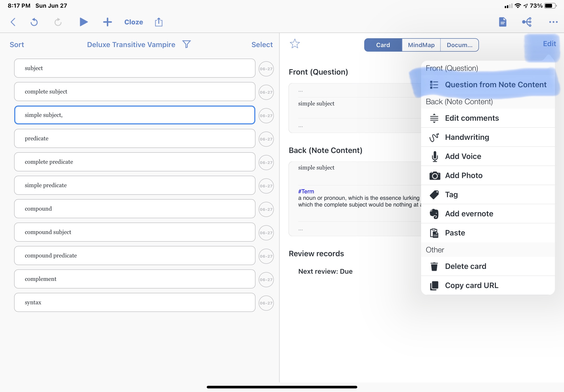Choose Question from Note Content
The height and width of the screenshot is (392, 564).
[495, 85]
